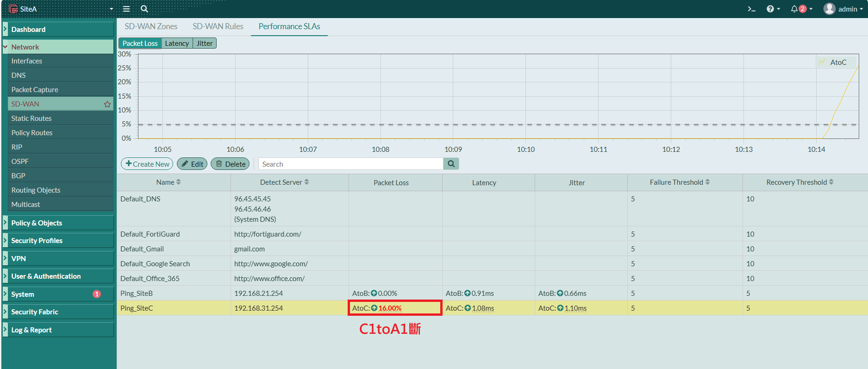Click the admin user avatar icon
The image size is (868, 369).
(x=829, y=9)
